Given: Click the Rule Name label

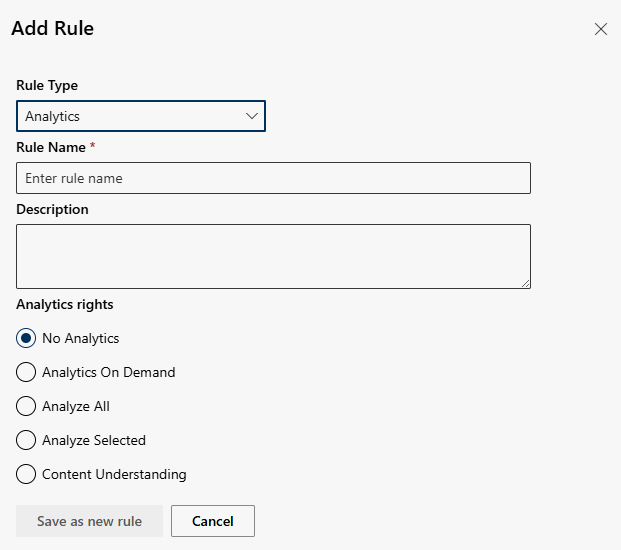Looking at the screenshot, I should [51, 147].
